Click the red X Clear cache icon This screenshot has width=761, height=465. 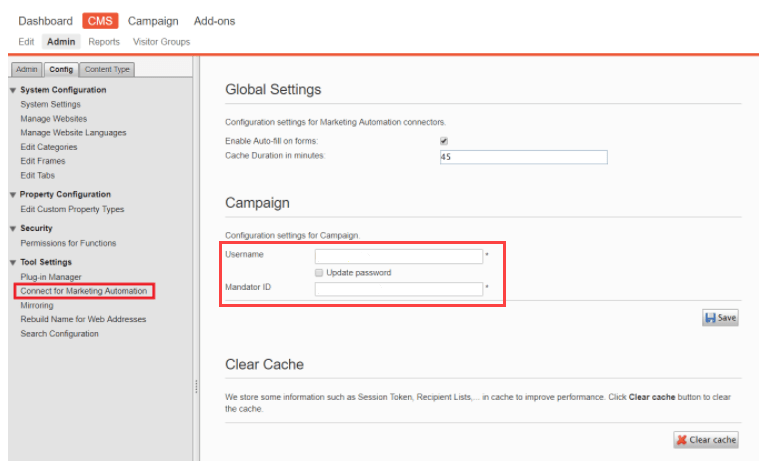(682, 440)
